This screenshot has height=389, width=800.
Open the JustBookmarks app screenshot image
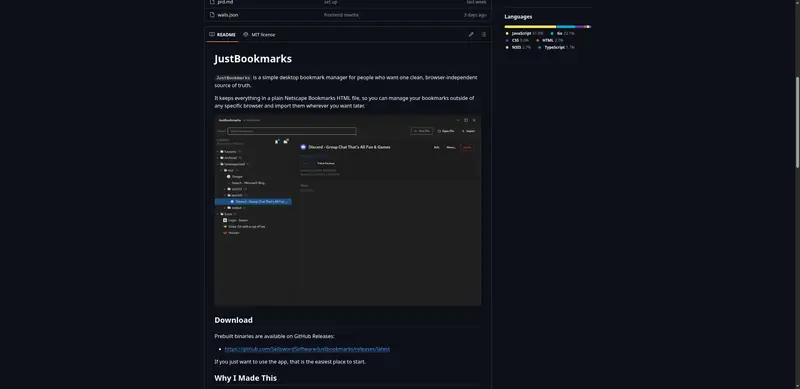[347, 210]
